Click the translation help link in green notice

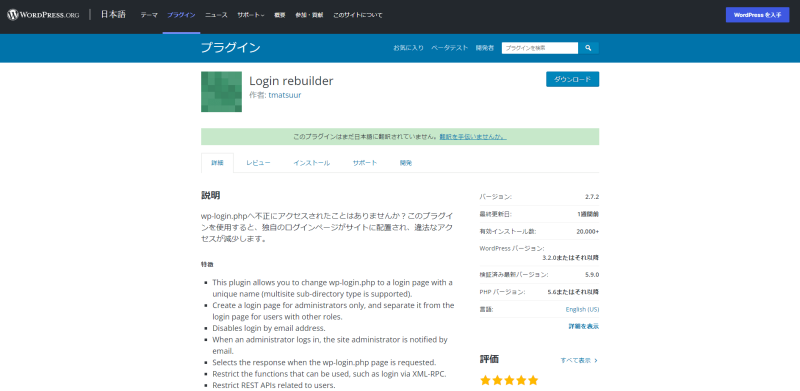tap(473, 137)
